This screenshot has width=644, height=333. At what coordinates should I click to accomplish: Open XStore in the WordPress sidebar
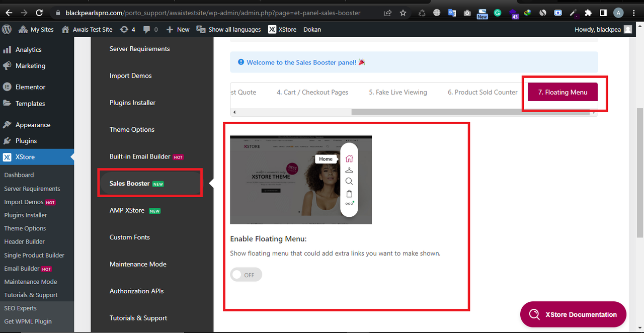click(x=37, y=157)
